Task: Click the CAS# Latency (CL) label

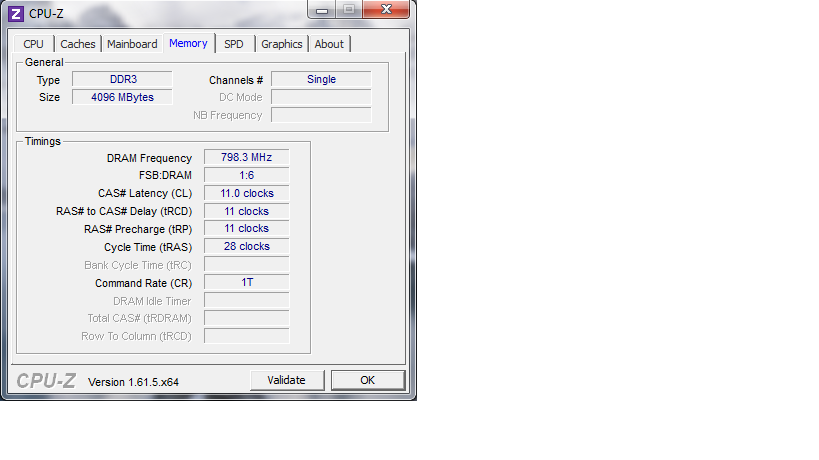Action: tap(145, 193)
